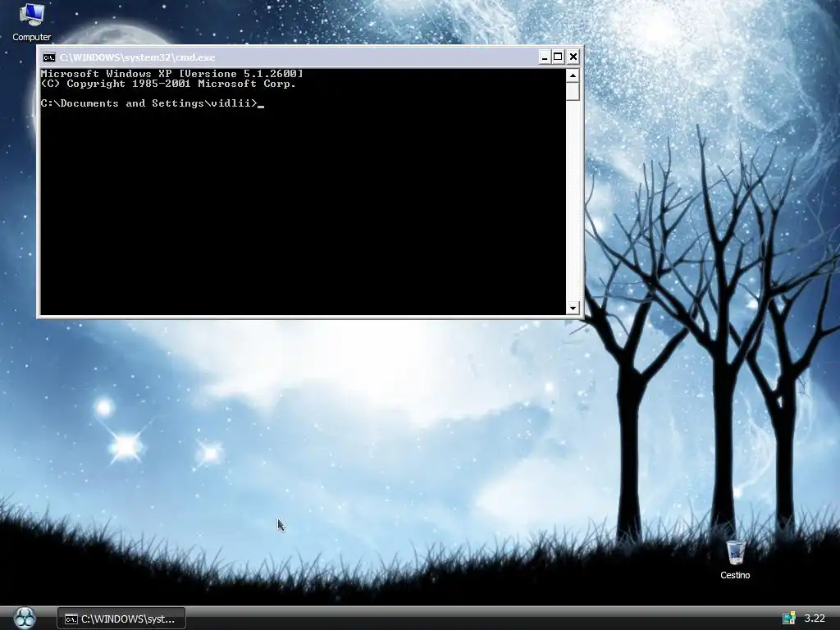Click the console vertical scrollbar thumb
Image resolution: width=840 pixels, height=630 pixels.
pyautogui.click(x=573, y=92)
